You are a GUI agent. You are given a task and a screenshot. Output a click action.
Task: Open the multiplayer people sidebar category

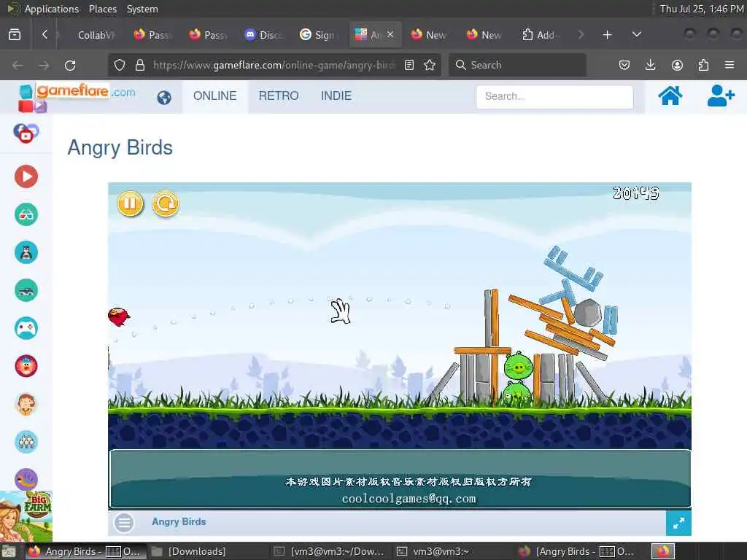(26, 442)
